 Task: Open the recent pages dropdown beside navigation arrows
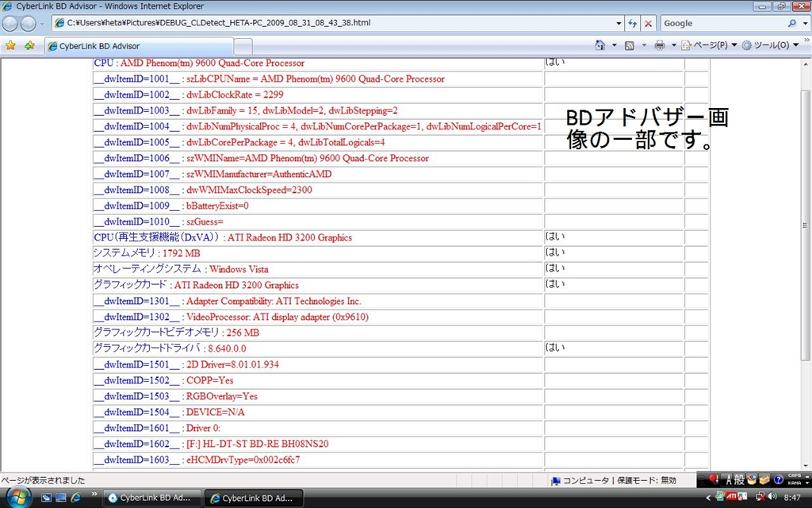point(43,23)
